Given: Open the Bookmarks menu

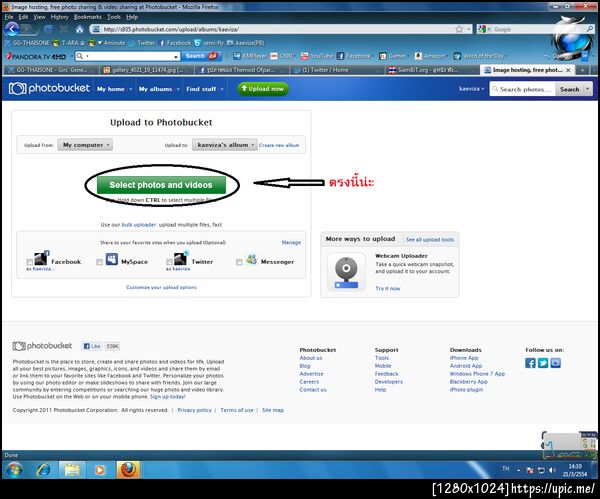Looking at the screenshot, I should click(88, 17).
